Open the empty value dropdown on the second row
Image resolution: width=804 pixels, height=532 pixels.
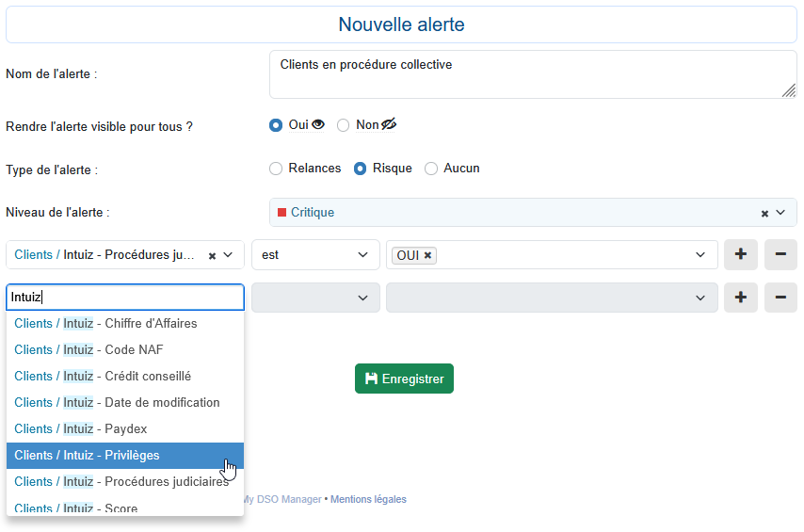pos(552,298)
